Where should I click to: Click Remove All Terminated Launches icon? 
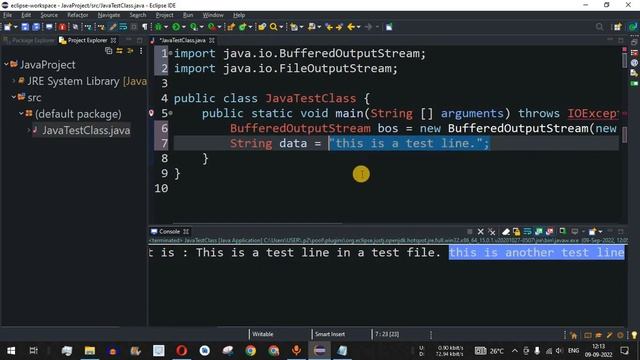pyautogui.click(x=492, y=232)
